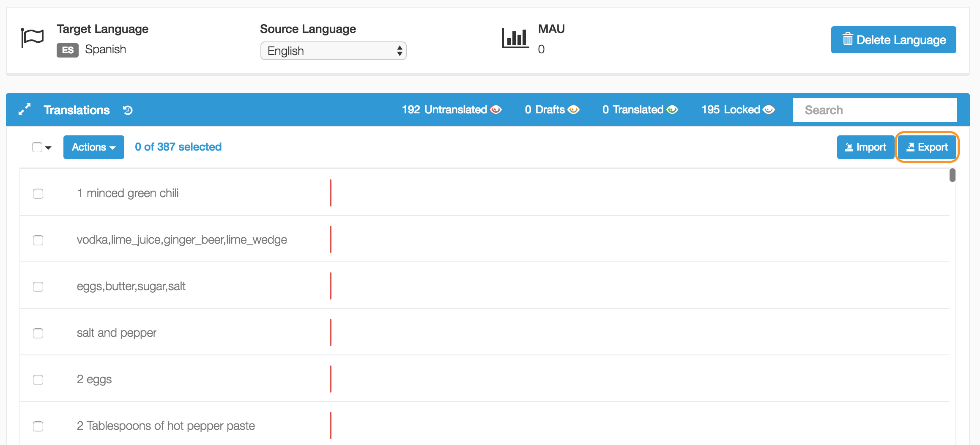
Task: Click the 'salt and pepper' text
Action: pos(117,333)
